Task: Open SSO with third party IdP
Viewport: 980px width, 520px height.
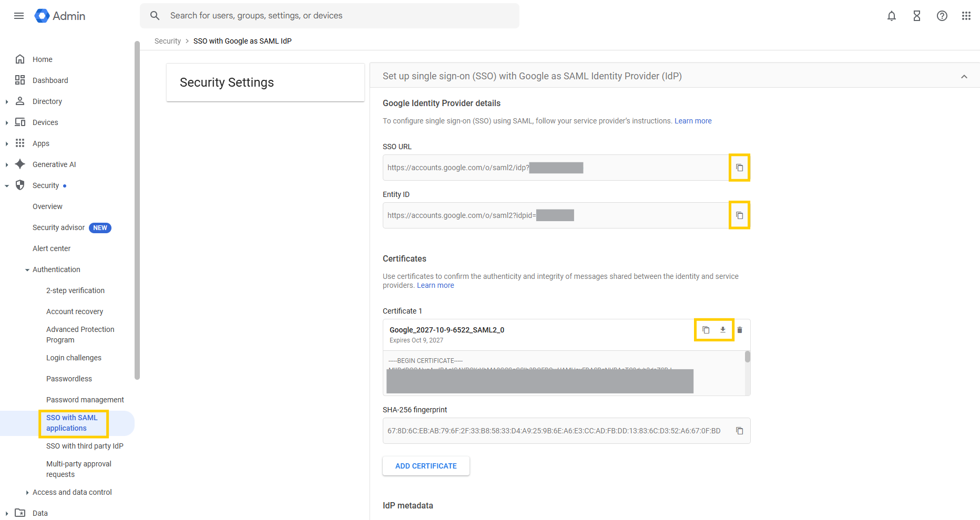Action: [x=85, y=446]
